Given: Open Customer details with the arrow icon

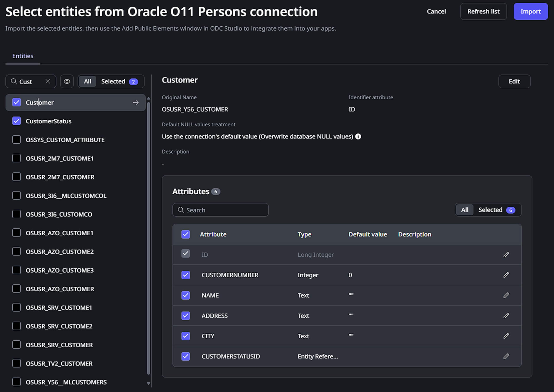Looking at the screenshot, I should click(x=136, y=103).
